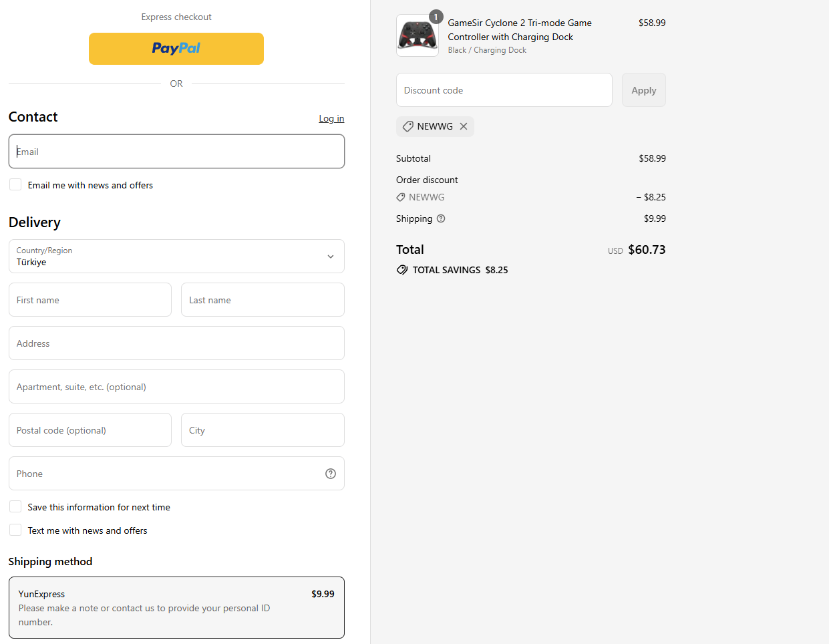Check Save this information for next time
This screenshot has width=829, height=644.
coord(15,507)
